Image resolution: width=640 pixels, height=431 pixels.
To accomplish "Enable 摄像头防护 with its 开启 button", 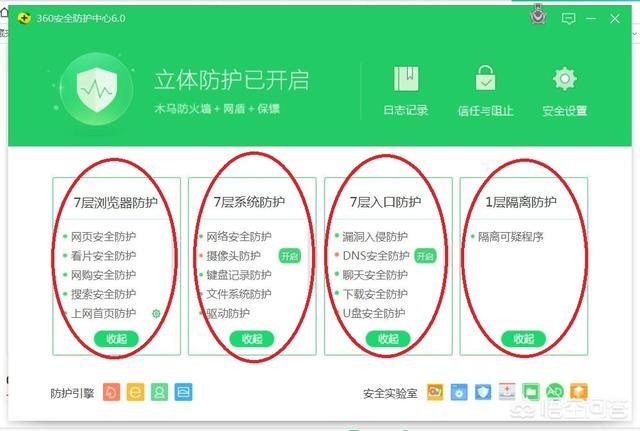I will [290, 256].
